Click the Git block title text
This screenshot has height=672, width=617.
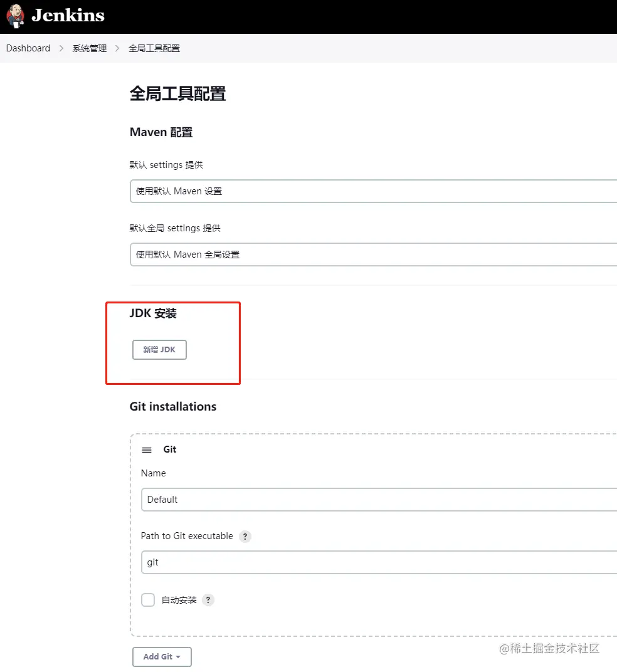pyautogui.click(x=170, y=449)
